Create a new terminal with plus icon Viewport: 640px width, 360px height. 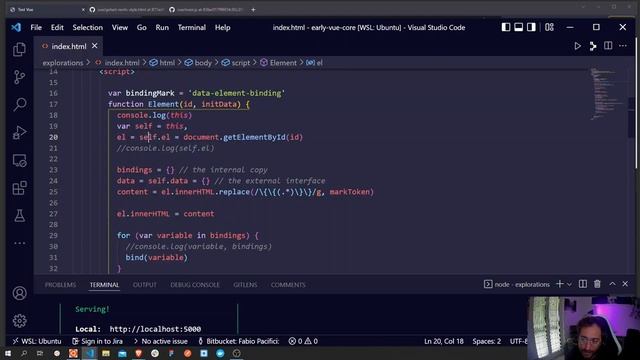(x=560, y=284)
